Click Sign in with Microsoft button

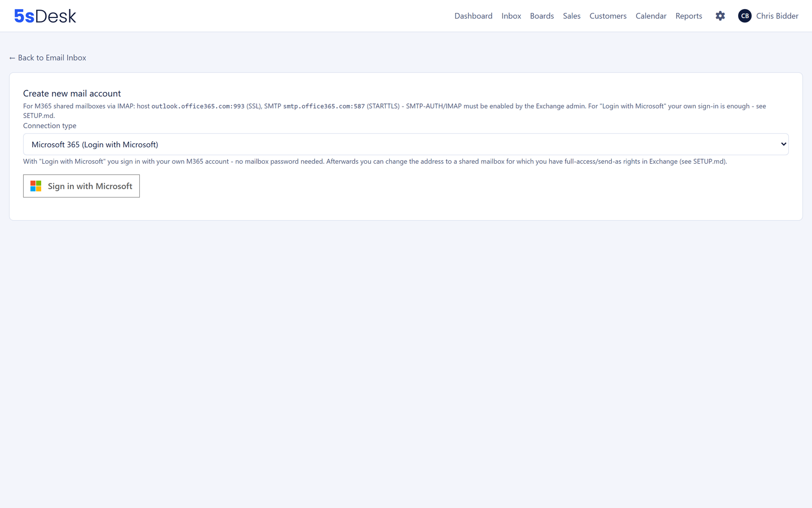coord(81,186)
